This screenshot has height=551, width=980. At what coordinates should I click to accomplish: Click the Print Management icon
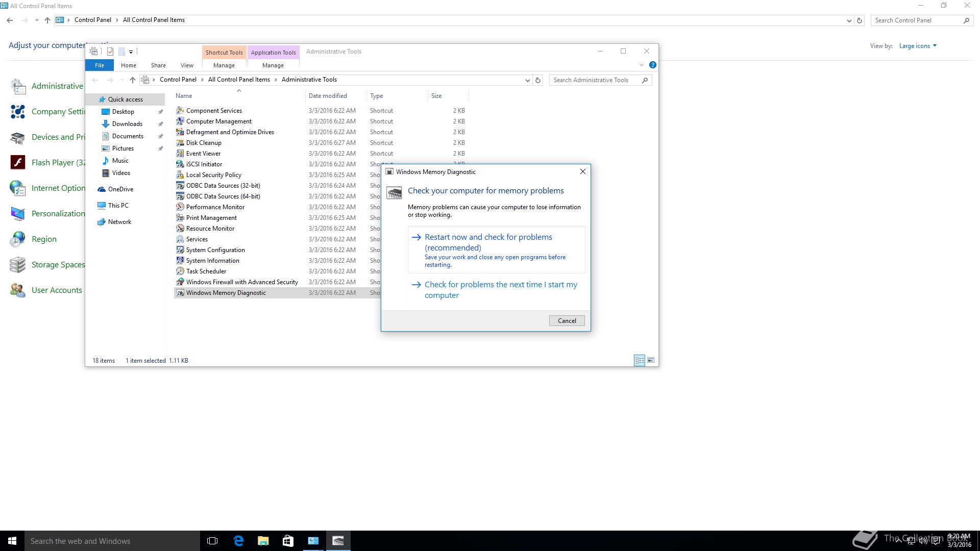[180, 218]
